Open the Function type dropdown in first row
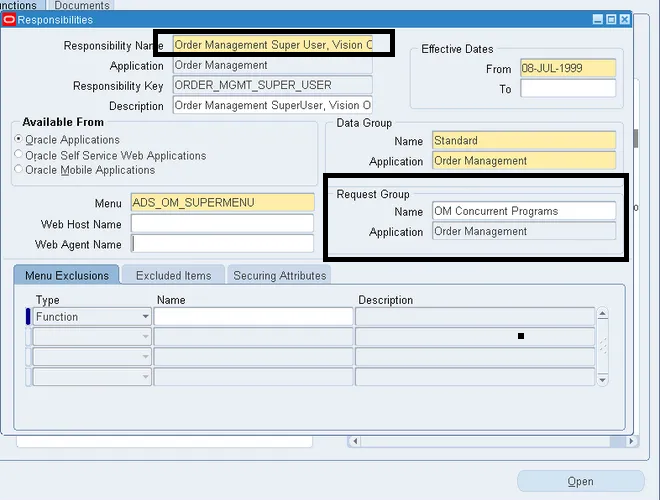The width and height of the screenshot is (660, 500). [145, 316]
